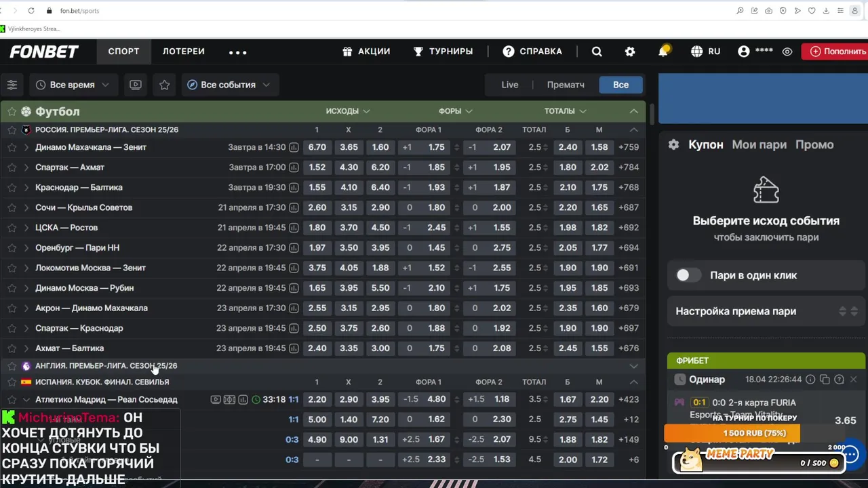Click the Пополнить deposit button
This screenshot has height=488, width=868.
[x=835, y=52]
